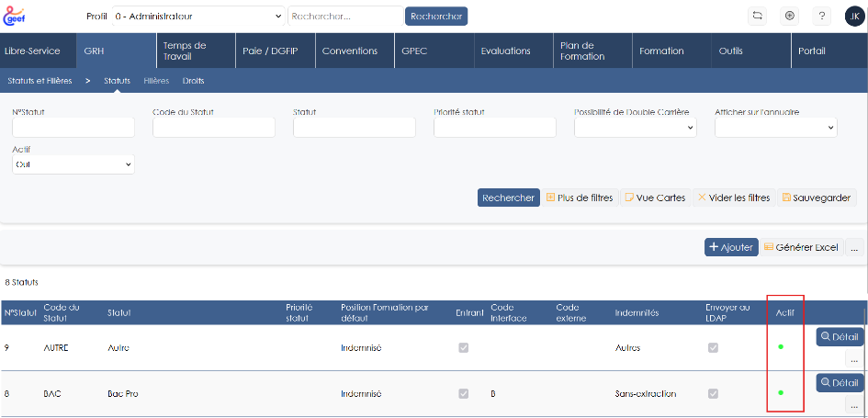Screen dimensions: 868x418
Task: Open the Plan de Formation menu
Action: [592, 51]
